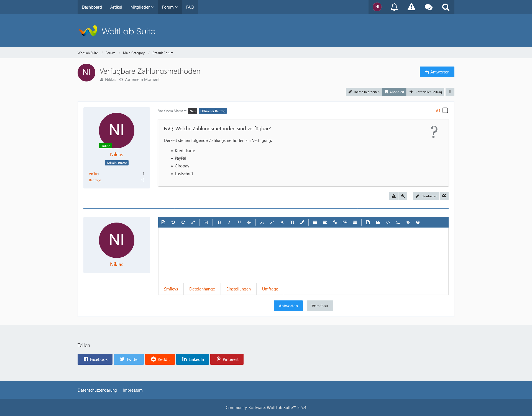Mark post #1 checkbox

(x=445, y=110)
